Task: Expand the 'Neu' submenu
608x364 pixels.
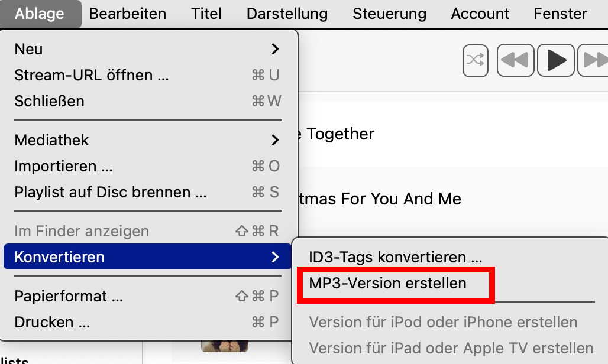Action: pos(28,49)
